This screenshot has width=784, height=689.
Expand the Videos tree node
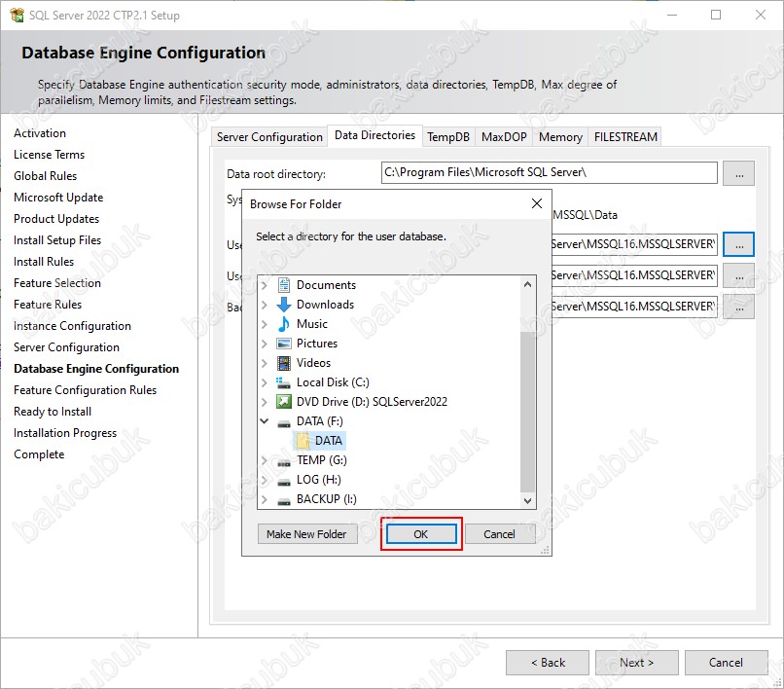(x=264, y=363)
